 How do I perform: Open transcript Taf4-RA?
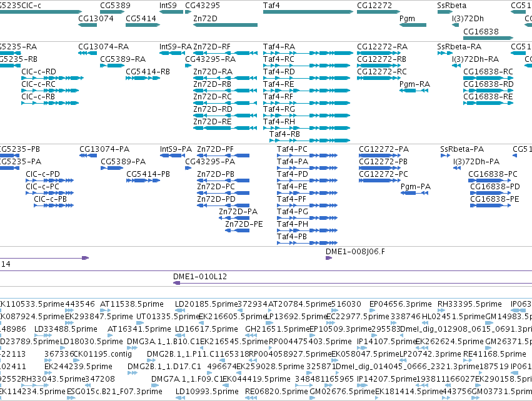(x=308, y=53)
